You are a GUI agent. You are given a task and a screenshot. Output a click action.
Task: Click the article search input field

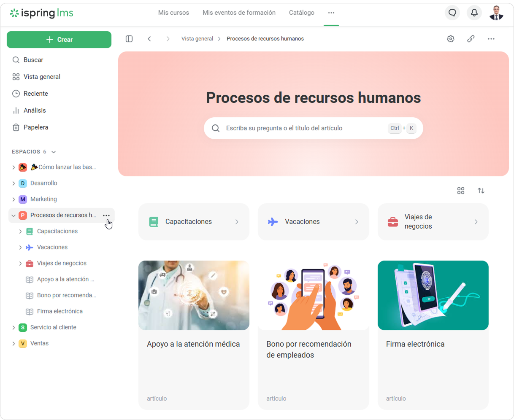click(x=304, y=128)
